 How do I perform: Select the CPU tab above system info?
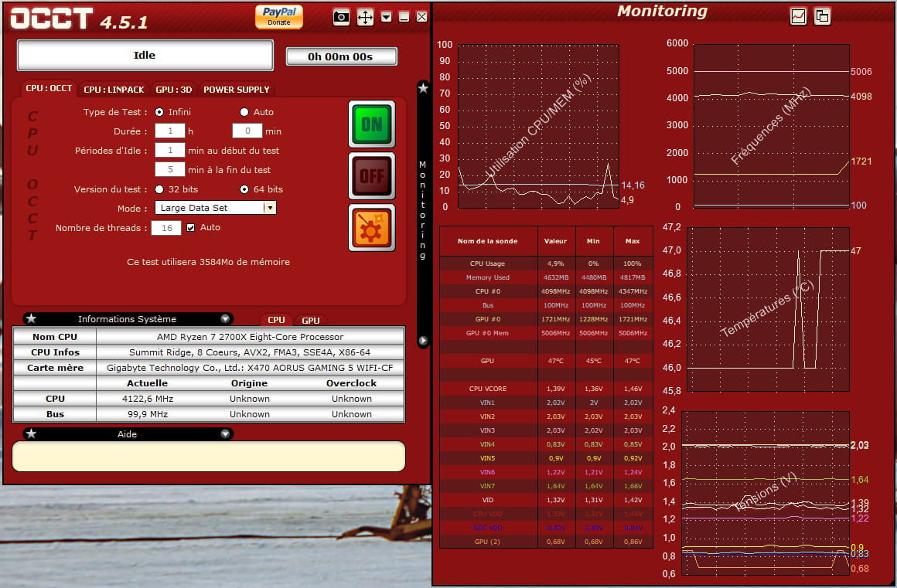[x=276, y=321]
